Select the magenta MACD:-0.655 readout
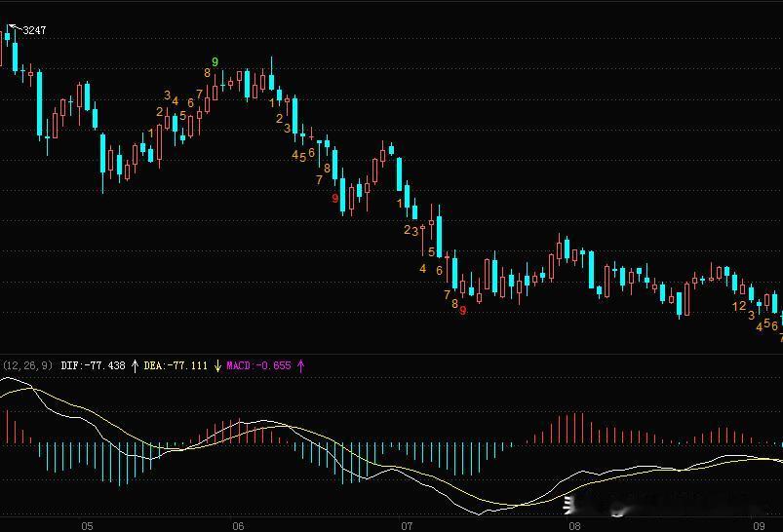The width and height of the screenshot is (783, 532). (x=258, y=365)
